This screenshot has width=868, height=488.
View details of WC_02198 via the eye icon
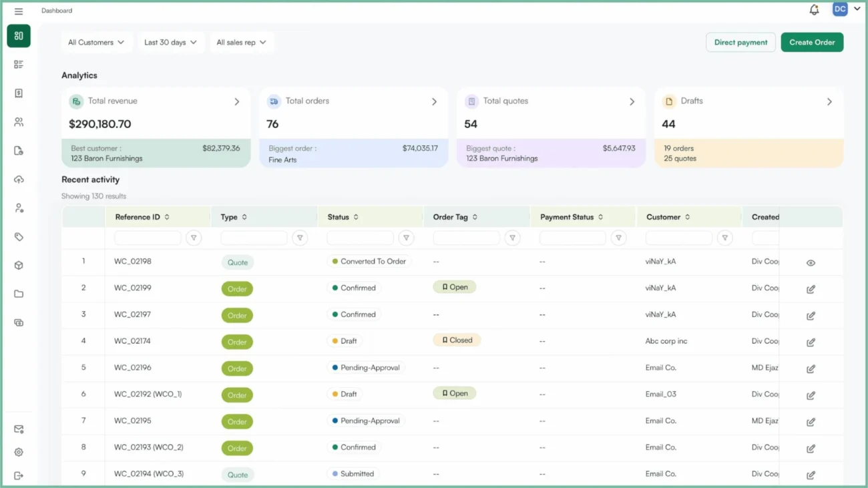coord(811,262)
